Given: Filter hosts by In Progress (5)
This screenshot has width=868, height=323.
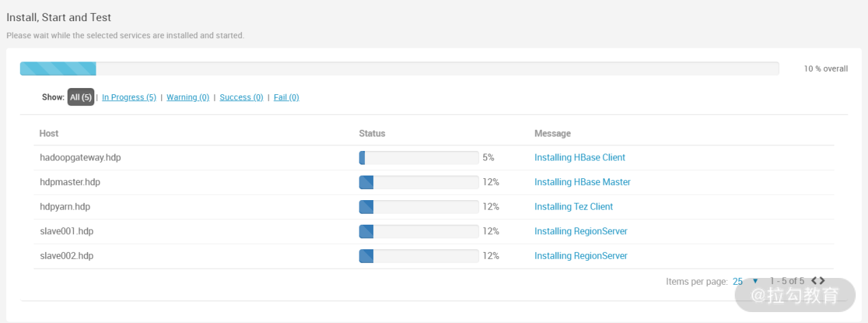Looking at the screenshot, I should (129, 98).
